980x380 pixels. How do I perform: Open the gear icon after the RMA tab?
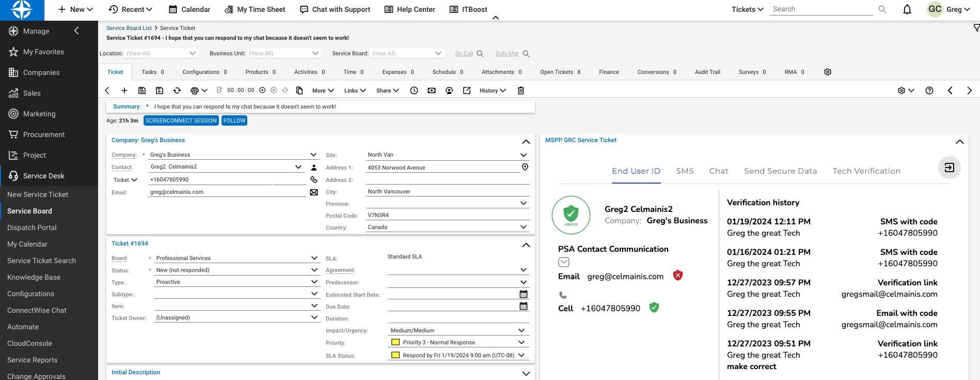point(828,72)
